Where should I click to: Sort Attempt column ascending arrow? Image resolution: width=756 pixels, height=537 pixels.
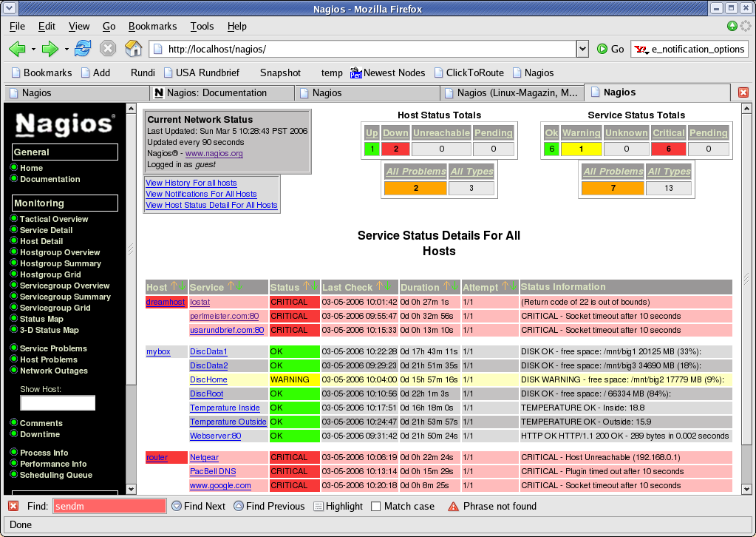(x=505, y=286)
